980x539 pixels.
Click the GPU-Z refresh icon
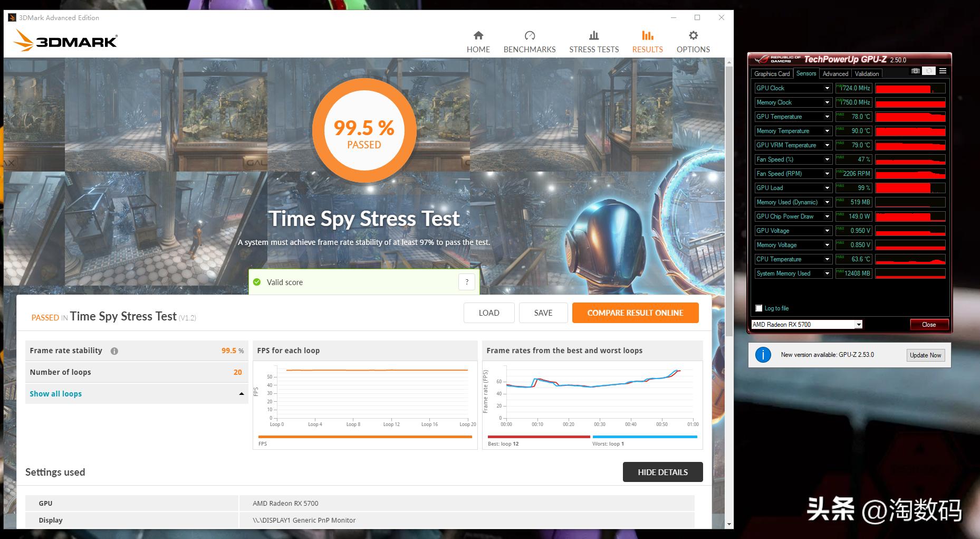[x=929, y=71]
